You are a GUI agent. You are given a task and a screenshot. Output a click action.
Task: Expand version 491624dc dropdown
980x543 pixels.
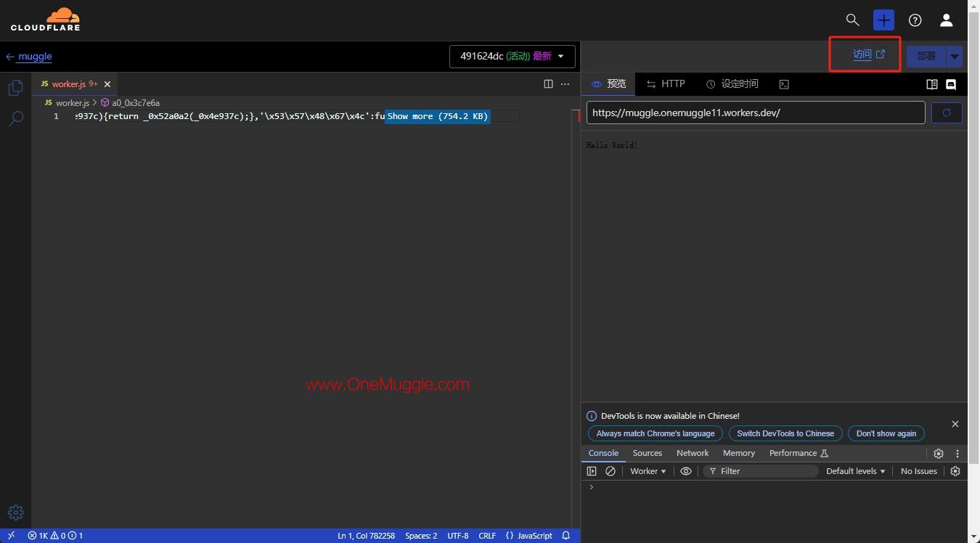coord(512,57)
